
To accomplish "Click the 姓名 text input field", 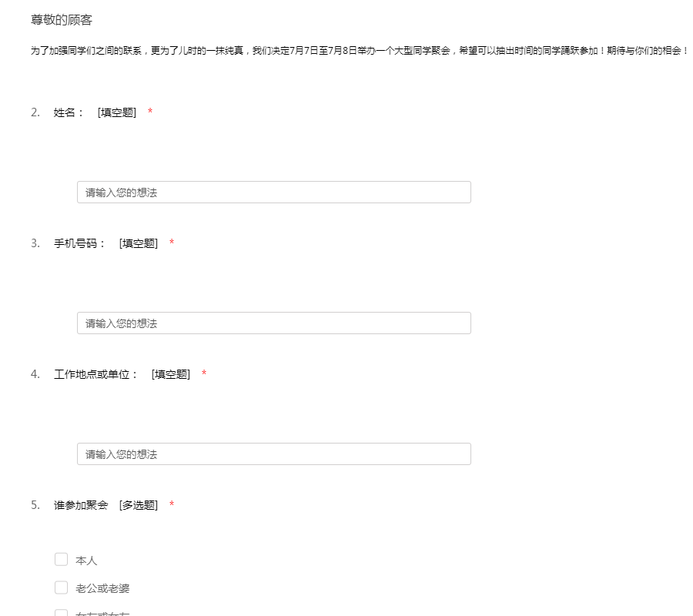I will [x=273, y=192].
